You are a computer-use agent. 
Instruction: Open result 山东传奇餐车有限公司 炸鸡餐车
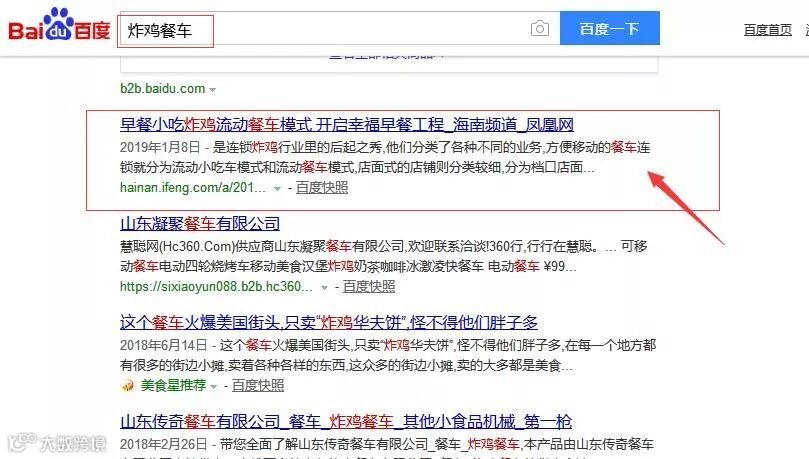(346, 422)
